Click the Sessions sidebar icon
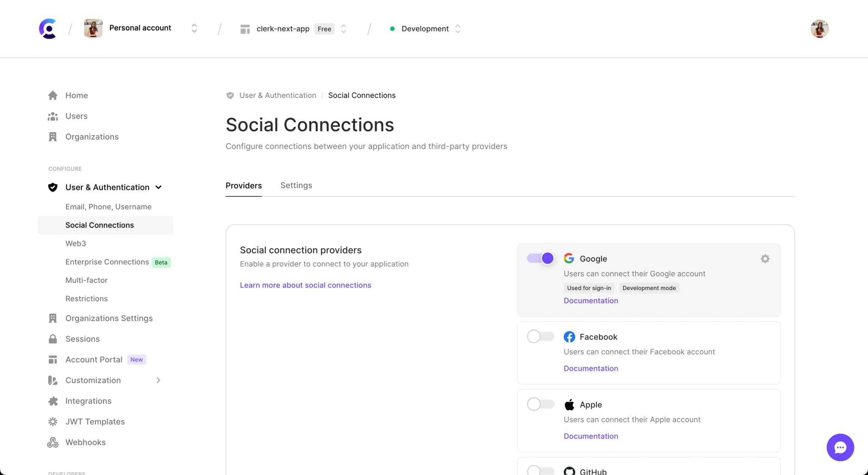 pyautogui.click(x=53, y=338)
